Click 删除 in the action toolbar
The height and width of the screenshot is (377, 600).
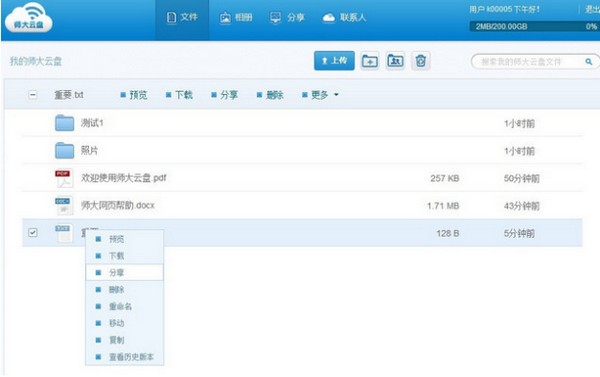tap(270, 95)
